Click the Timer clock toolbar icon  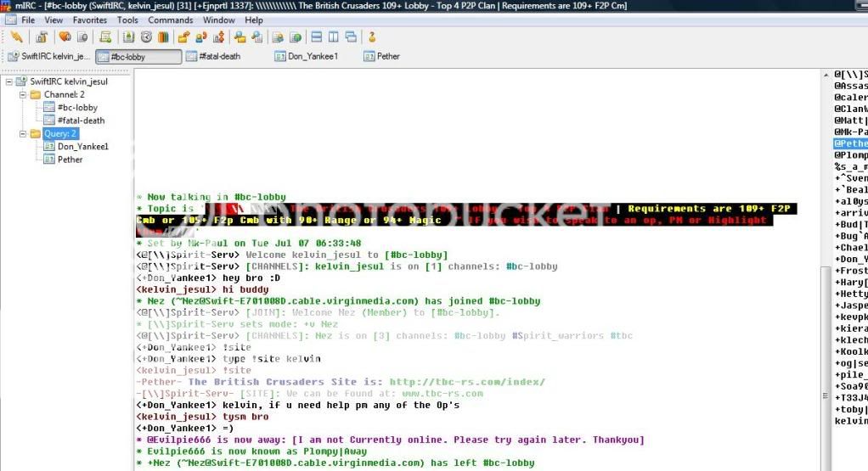146,37
